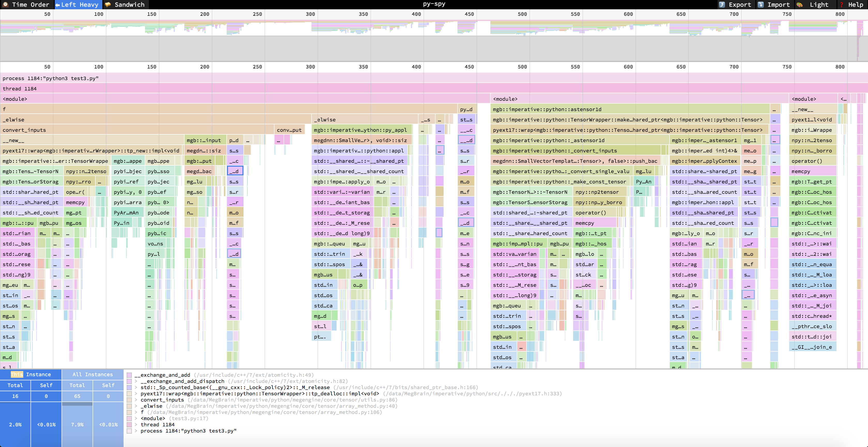The image size is (868, 447).
Task: Click the color swatch beside thread 1184 stack row
Action: click(x=130, y=425)
